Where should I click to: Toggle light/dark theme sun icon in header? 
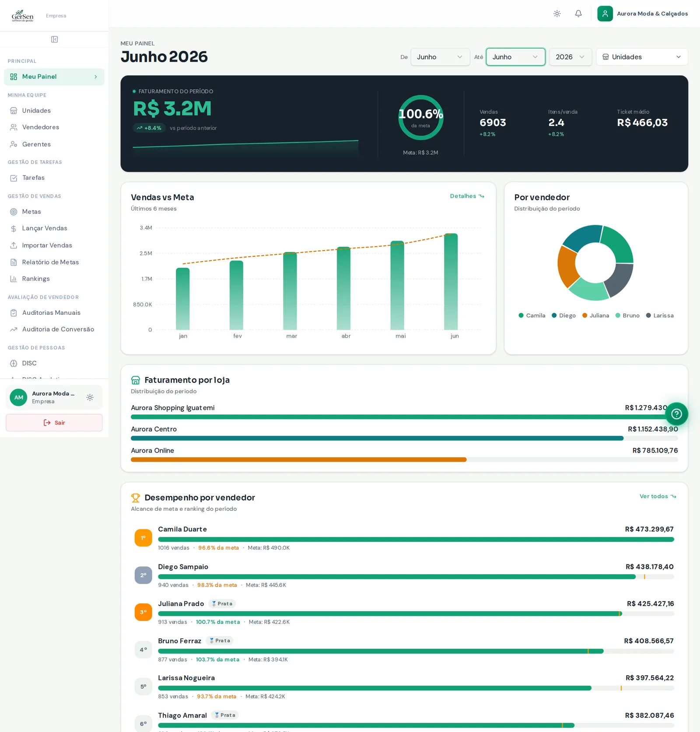coord(557,14)
